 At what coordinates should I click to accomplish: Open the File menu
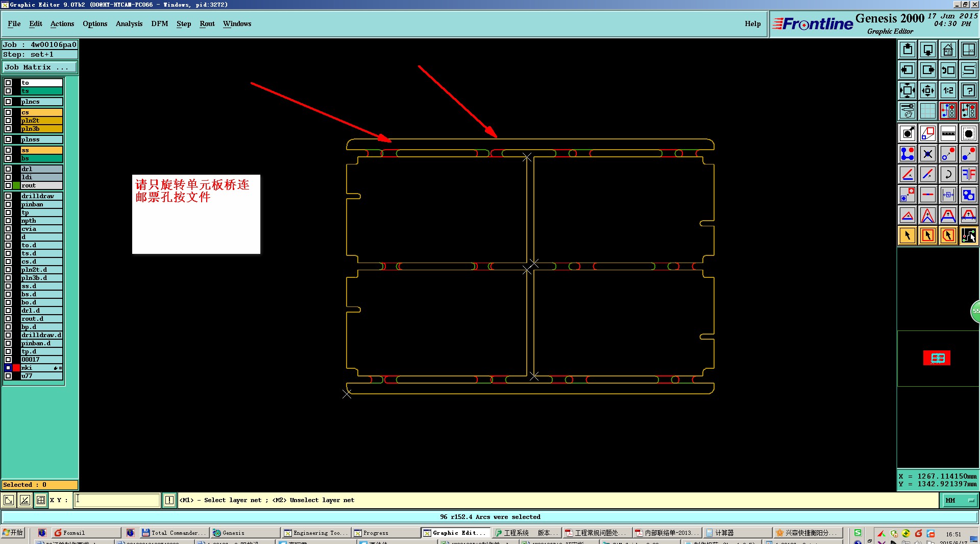[x=14, y=23]
